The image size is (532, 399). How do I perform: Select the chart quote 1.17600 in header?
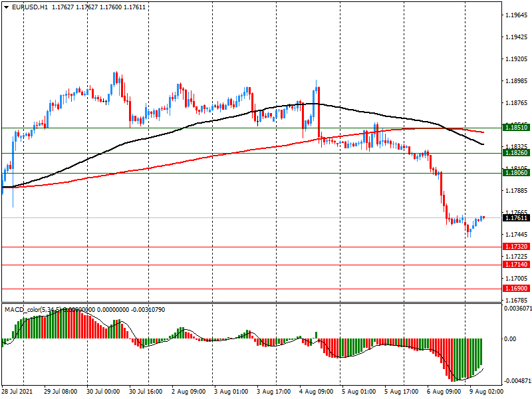pos(110,7)
